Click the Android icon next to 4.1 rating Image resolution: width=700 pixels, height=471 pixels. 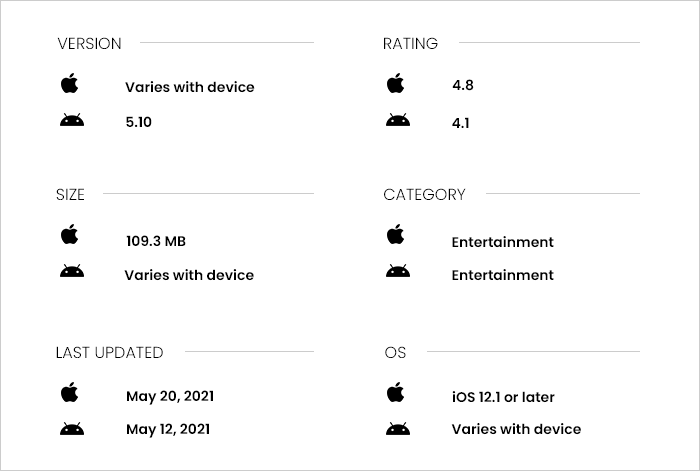pyautogui.click(x=398, y=120)
